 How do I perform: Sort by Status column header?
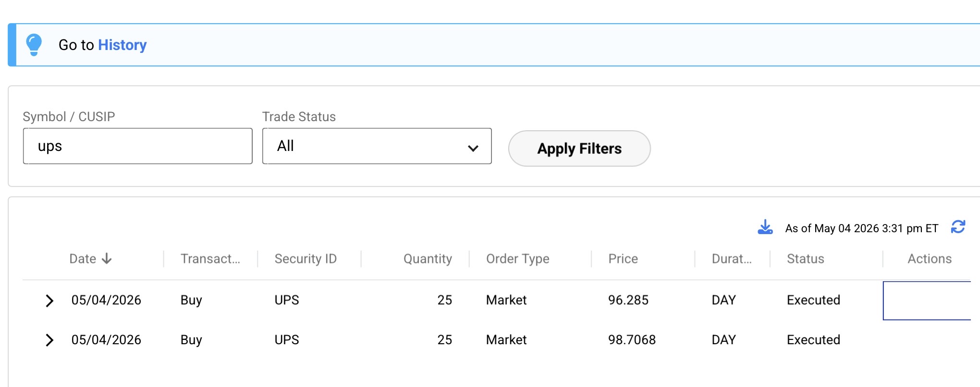pyautogui.click(x=805, y=259)
